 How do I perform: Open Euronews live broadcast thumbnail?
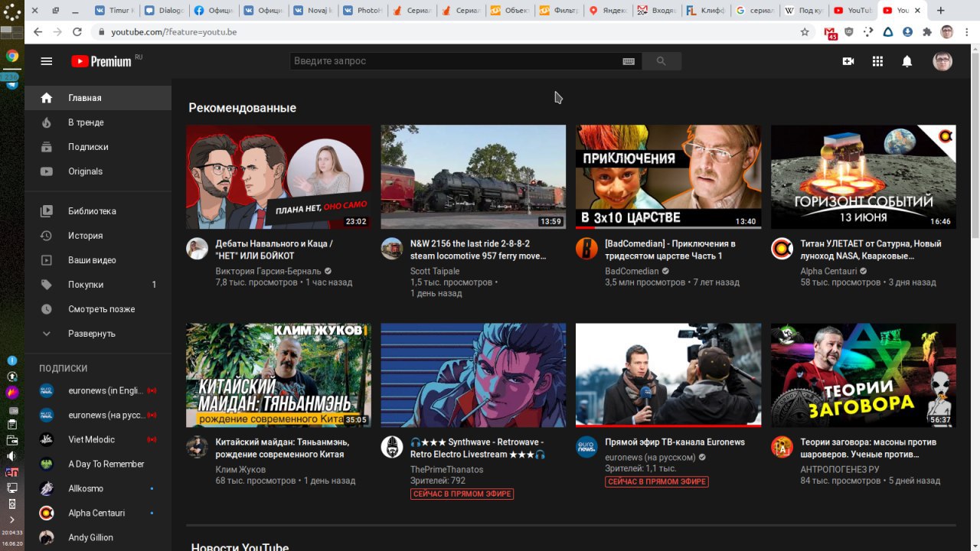(x=668, y=375)
